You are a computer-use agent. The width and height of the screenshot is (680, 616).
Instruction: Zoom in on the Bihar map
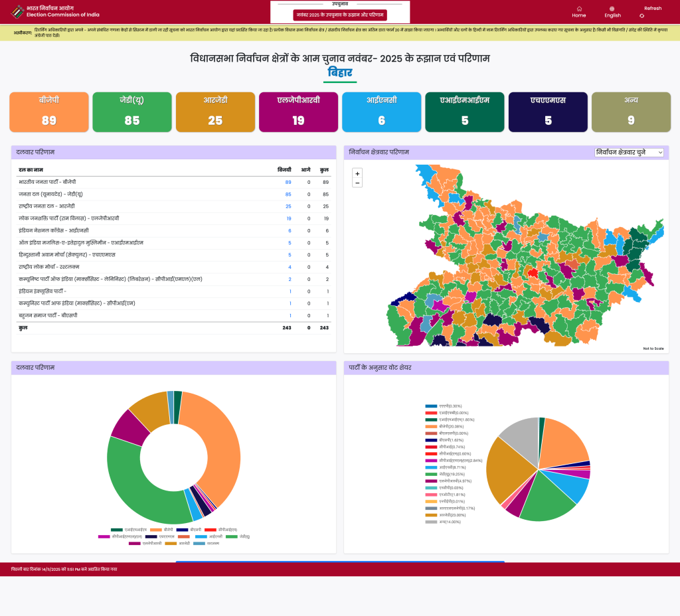coord(357,173)
